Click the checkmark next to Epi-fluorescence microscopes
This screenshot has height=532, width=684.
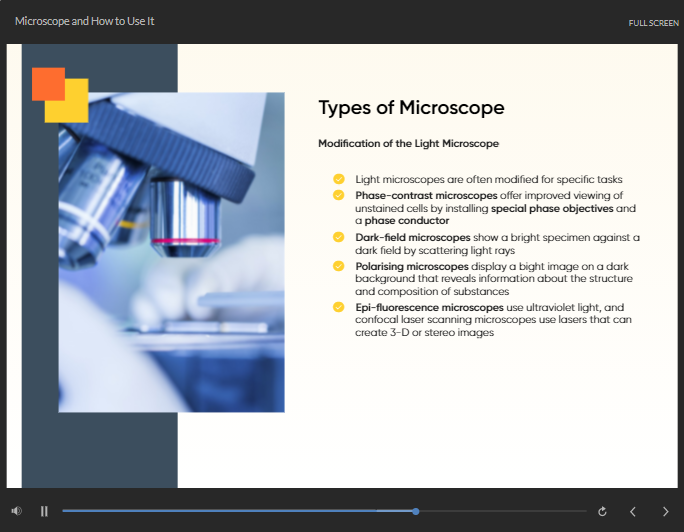point(339,307)
